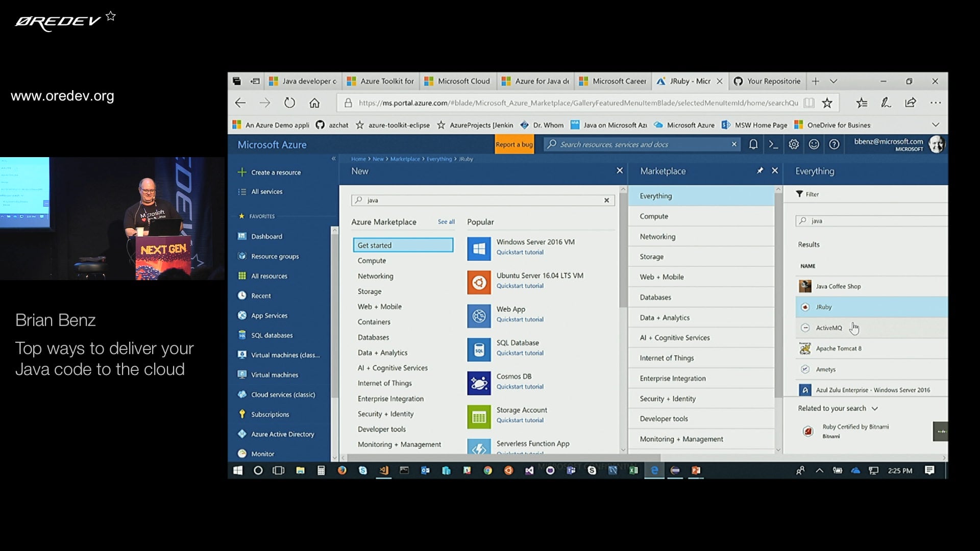Click the SQL Database service icon

pyautogui.click(x=479, y=349)
